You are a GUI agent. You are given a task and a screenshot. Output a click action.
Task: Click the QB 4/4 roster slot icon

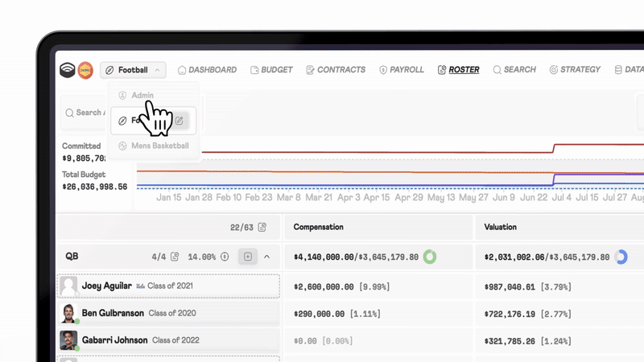175,257
